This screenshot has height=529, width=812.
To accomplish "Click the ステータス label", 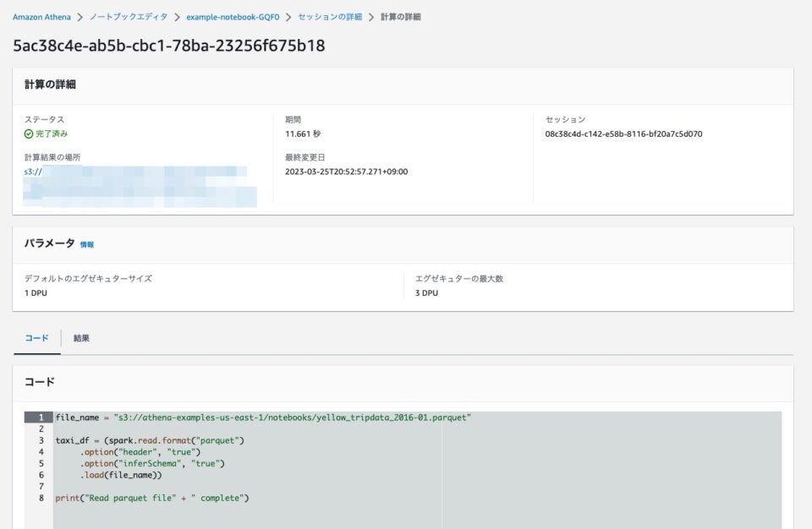I will [45, 119].
